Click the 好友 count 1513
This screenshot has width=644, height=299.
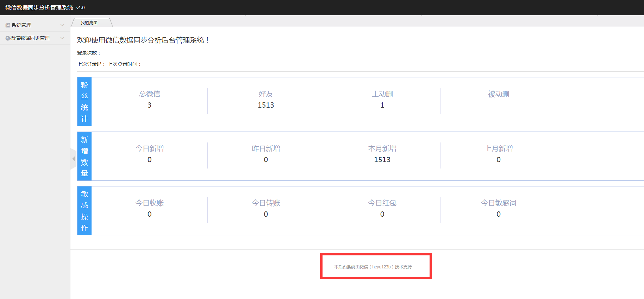tap(266, 105)
